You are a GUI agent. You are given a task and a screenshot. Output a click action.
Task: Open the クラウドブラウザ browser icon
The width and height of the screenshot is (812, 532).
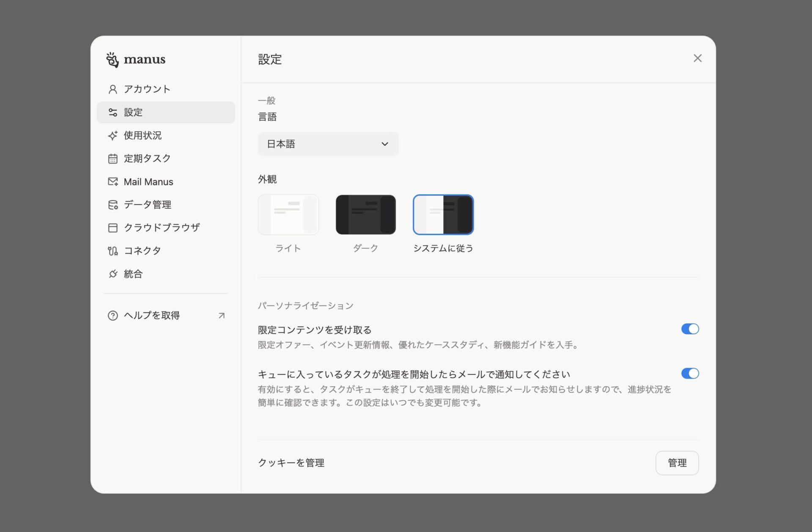[x=112, y=227]
